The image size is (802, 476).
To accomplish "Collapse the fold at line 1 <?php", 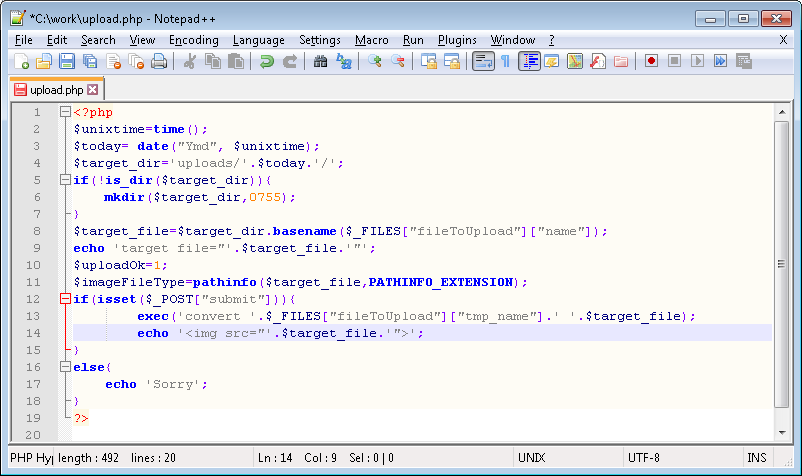I will point(65,111).
